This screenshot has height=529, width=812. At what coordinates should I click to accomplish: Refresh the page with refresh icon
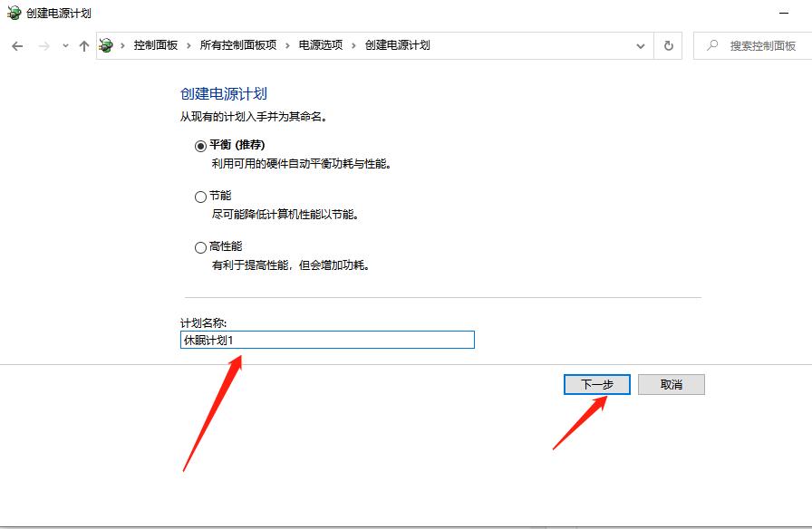click(669, 46)
